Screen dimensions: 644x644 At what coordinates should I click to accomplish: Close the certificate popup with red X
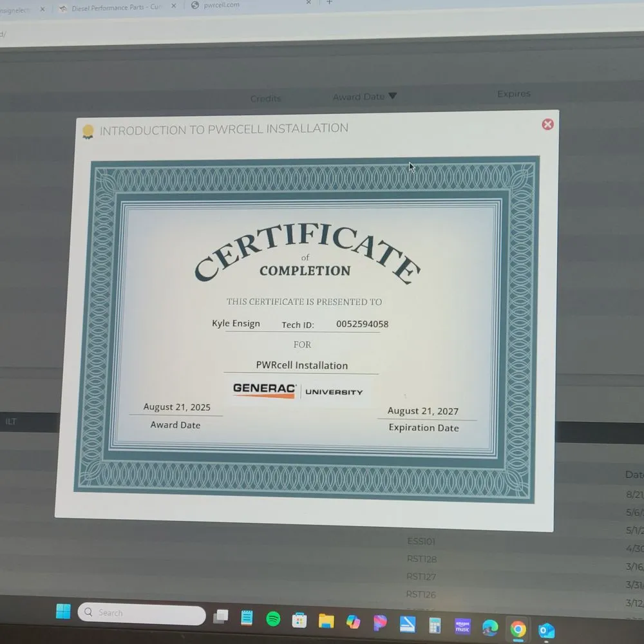click(547, 124)
